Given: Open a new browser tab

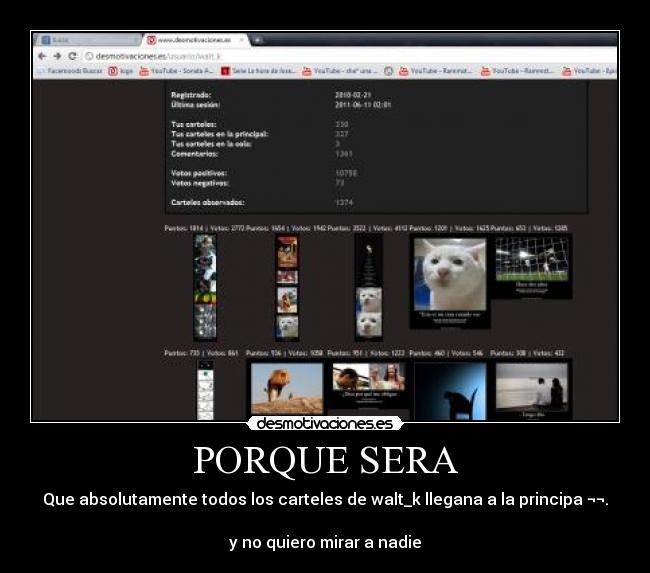Looking at the screenshot, I should click(257, 40).
